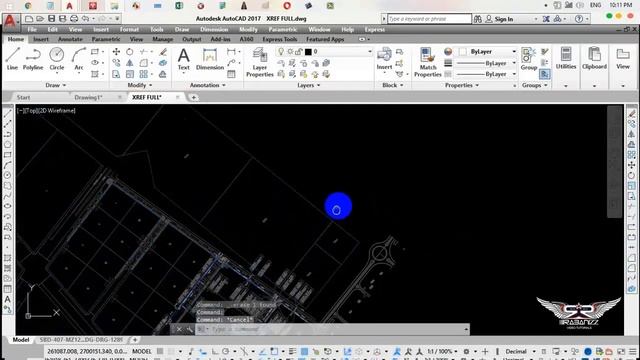Click the Excel icon in the taskbar
The width and height of the screenshot is (640, 360).
(179, 6)
